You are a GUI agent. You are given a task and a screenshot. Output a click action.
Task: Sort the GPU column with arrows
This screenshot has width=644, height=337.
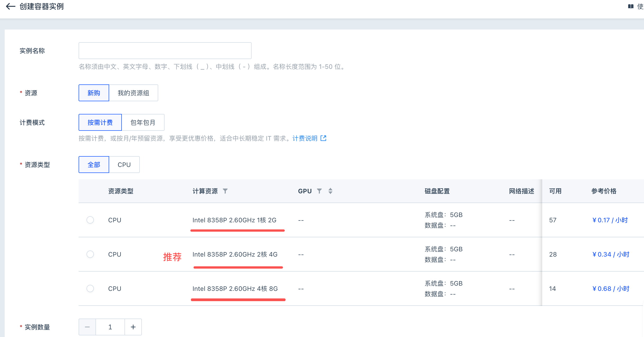tap(330, 191)
